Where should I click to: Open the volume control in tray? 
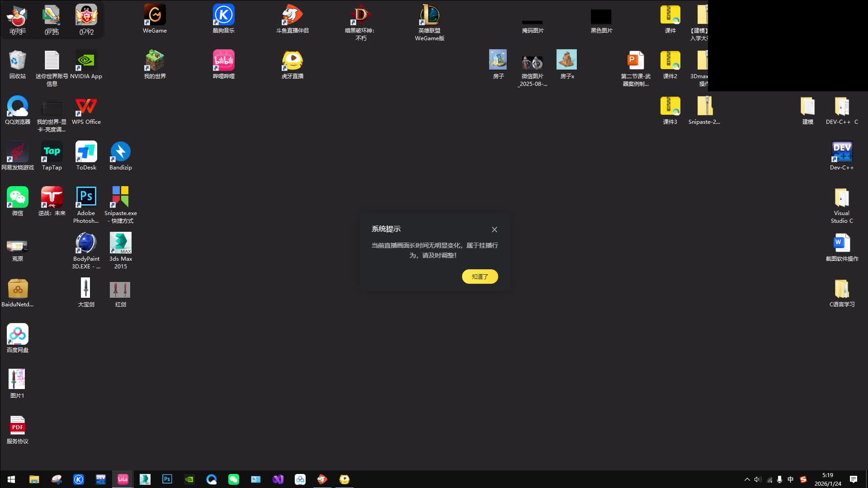[x=758, y=479]
